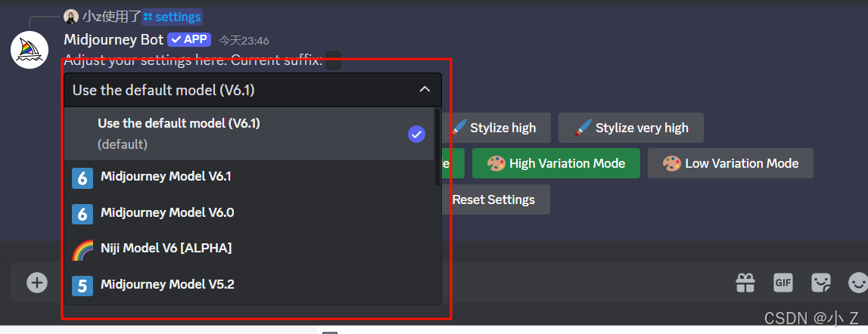868x334 pixels.
Task: Enable Stylize high setting
Action: click(497, 128)
